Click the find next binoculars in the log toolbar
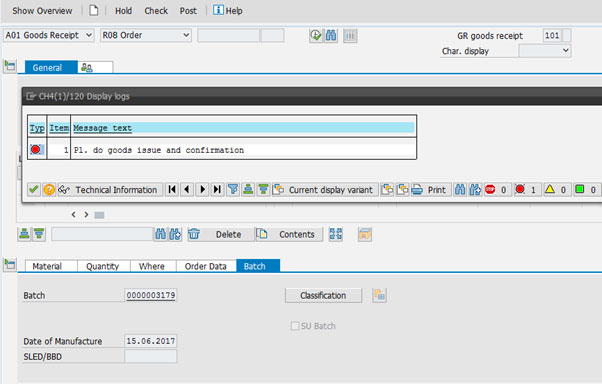The width and height of the screenshot is (602, 384). (x=475, y=189)
